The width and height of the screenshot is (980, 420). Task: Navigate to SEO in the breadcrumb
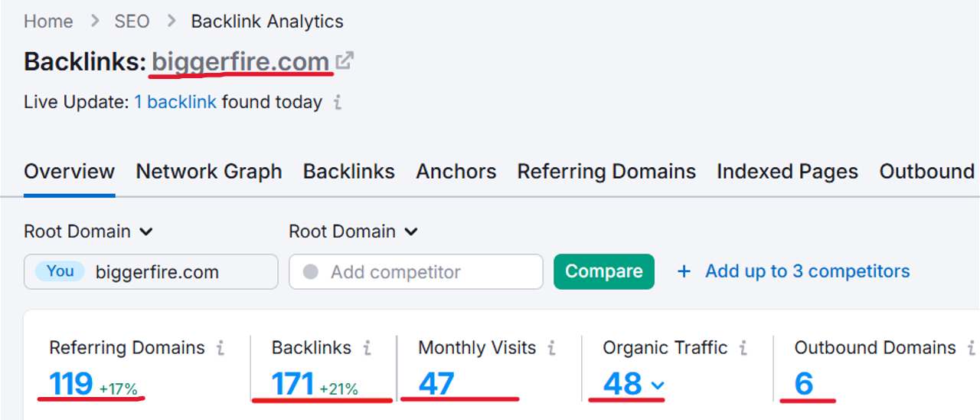click(132, 21)
